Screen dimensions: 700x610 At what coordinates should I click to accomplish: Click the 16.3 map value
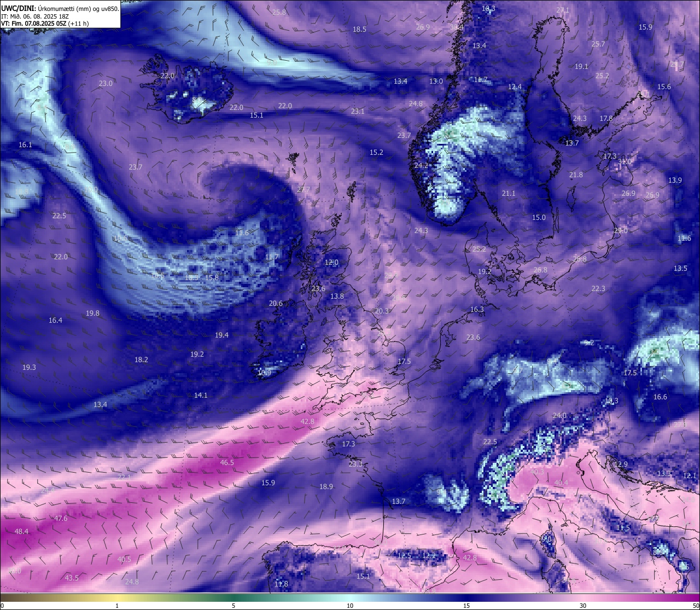(x=477, y=309)
